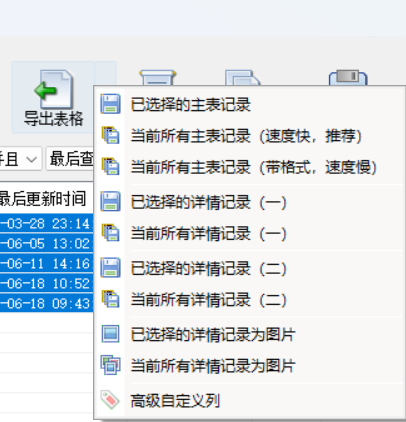Open the 并且 condition dropdown arrow
This screenshot has height=422, width=406.
[32, 159]
